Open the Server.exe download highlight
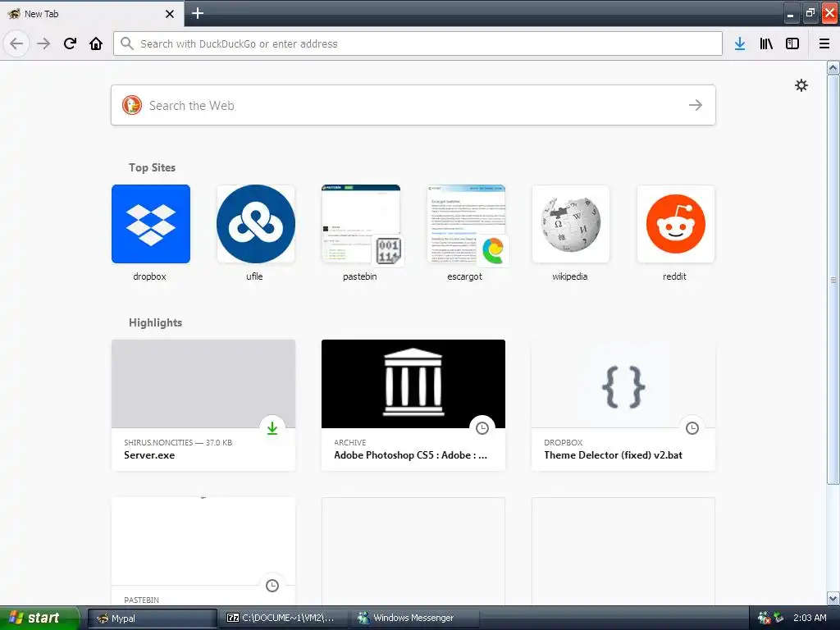The image size is (840, 630). [203, 405]
